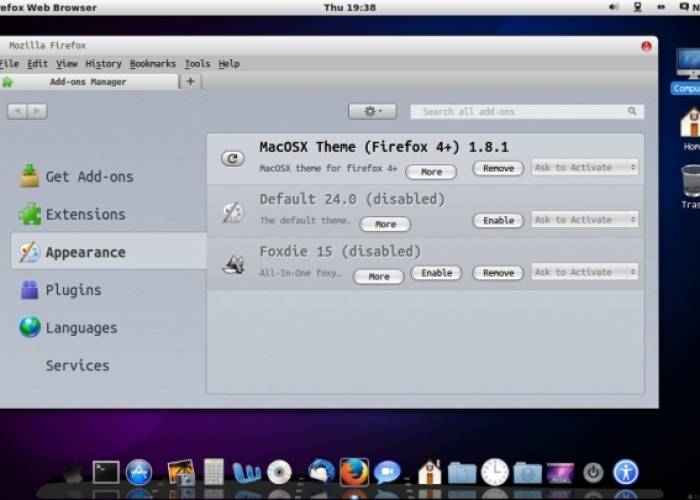Click the Get Add-ons box icon
The image size is (700, 500).
29,176
